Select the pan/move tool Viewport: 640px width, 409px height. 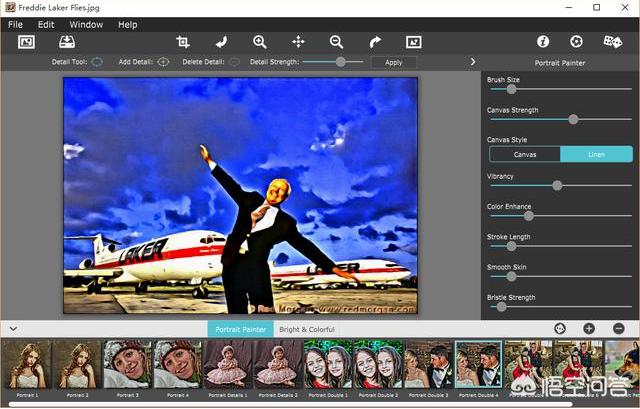click(x=298, y=42)
